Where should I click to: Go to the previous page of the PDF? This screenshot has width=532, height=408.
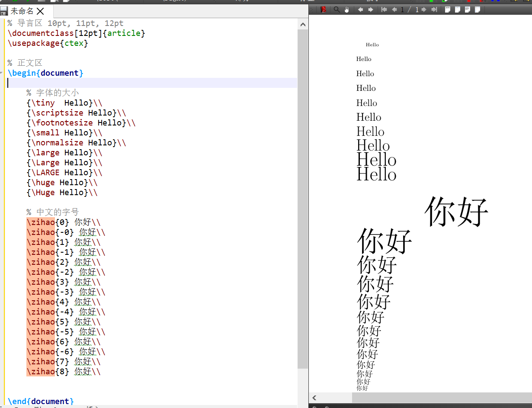395,10
